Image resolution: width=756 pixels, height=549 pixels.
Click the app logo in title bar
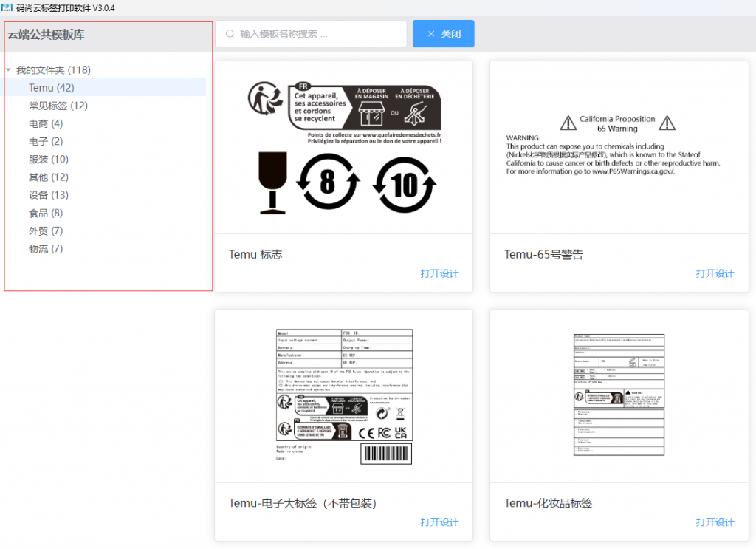coord(7,7)
